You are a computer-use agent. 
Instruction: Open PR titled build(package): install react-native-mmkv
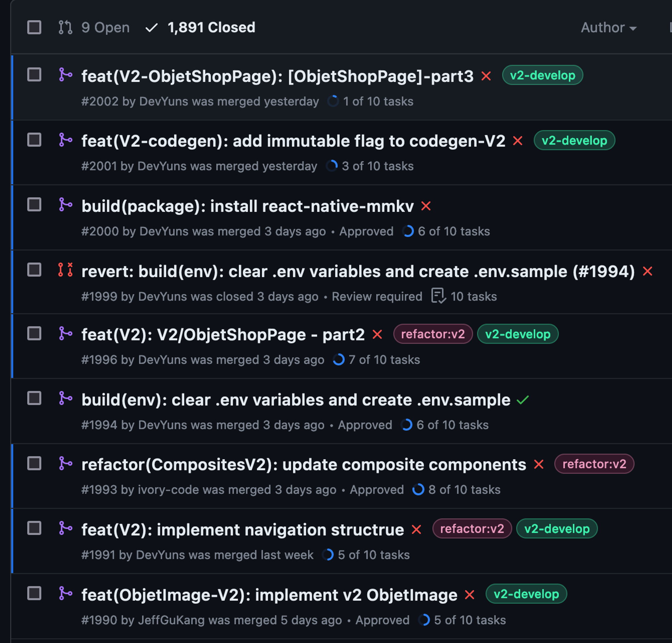coord(248,206)
